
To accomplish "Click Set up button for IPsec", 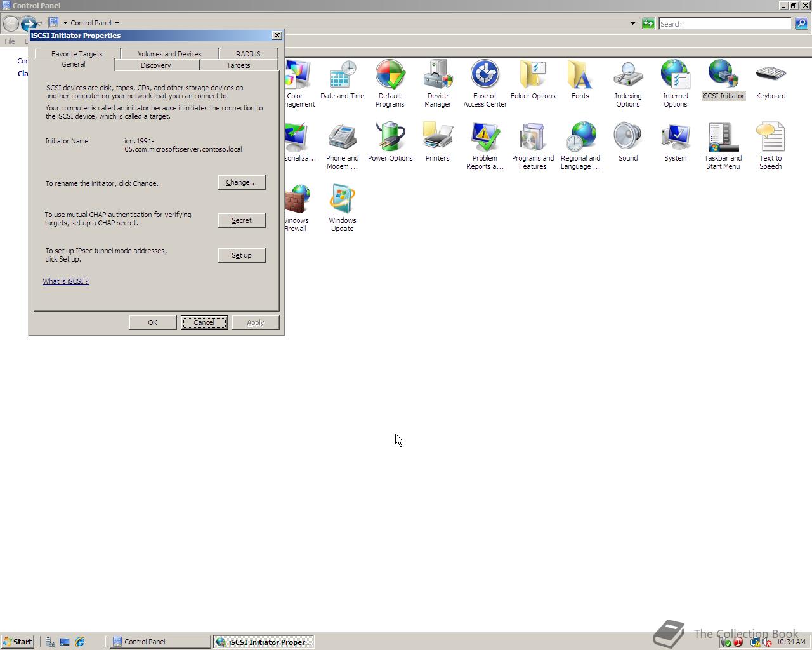I will (x=242, y=255).
